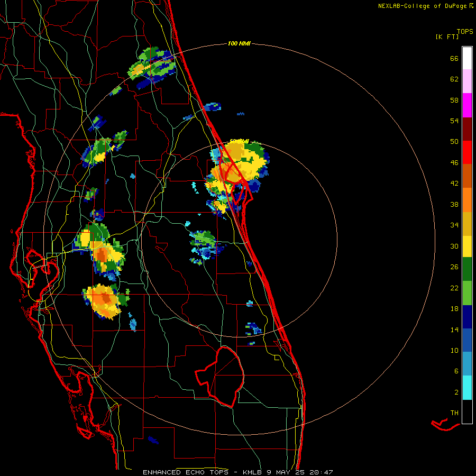
Task: Click the bright orange swatch beside the 38 label
Action: coord(467,200)
